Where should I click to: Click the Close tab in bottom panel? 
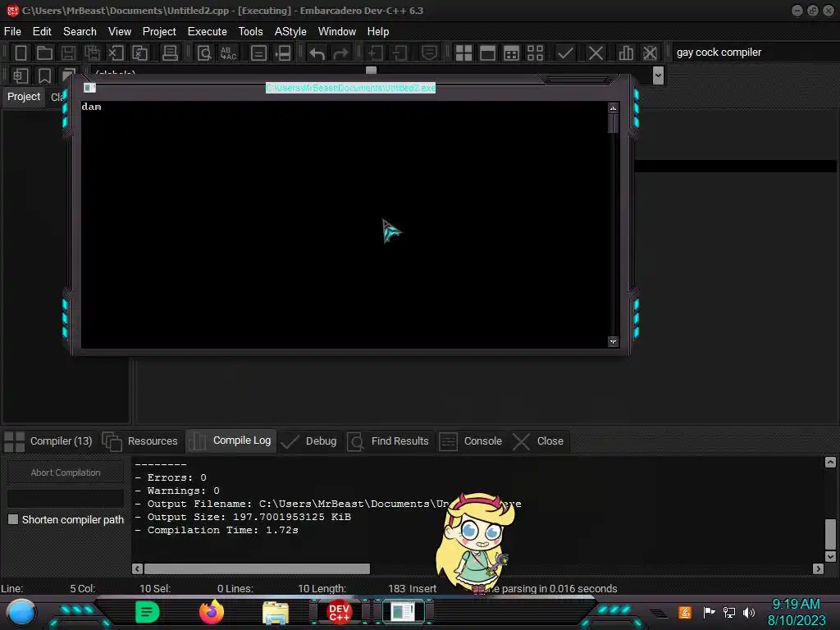tap(538, 441)
